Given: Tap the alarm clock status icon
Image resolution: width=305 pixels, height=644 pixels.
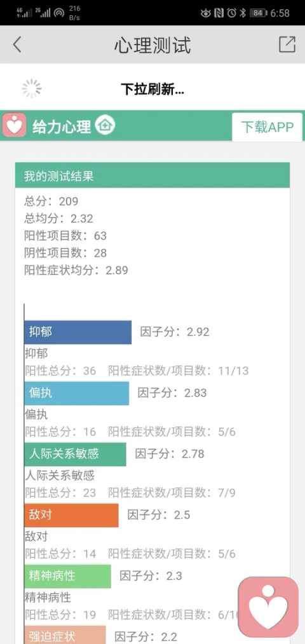Looking at the screenshot, I should click(x=231, y=13).
